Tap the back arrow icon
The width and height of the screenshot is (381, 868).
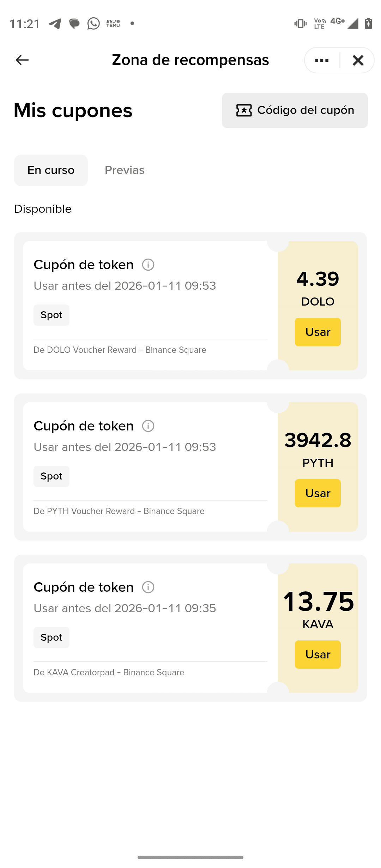click(x=22, y=60)
